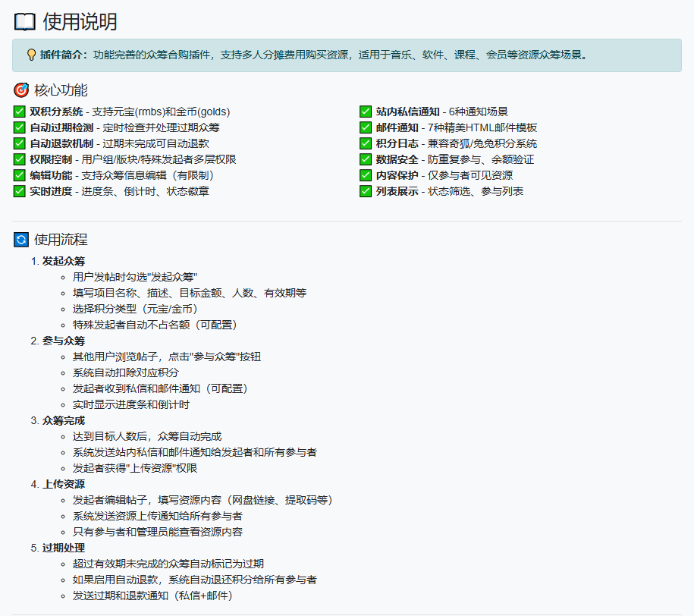Click the 内容保护 feature label
694x616 pixels.
[397, 175]
